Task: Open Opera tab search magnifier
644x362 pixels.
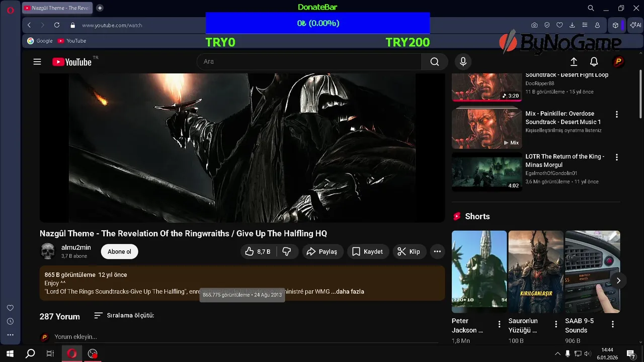Action: tap(591, 8)
